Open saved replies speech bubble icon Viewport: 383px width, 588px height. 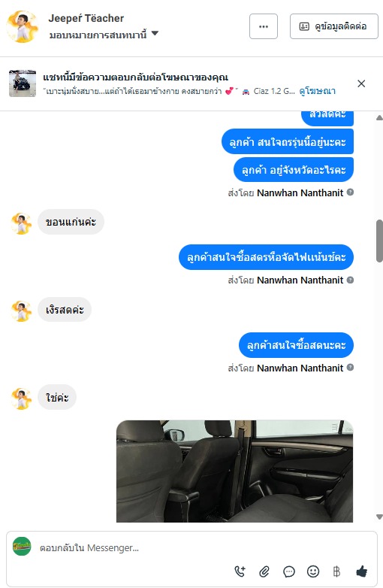[288, 571]
